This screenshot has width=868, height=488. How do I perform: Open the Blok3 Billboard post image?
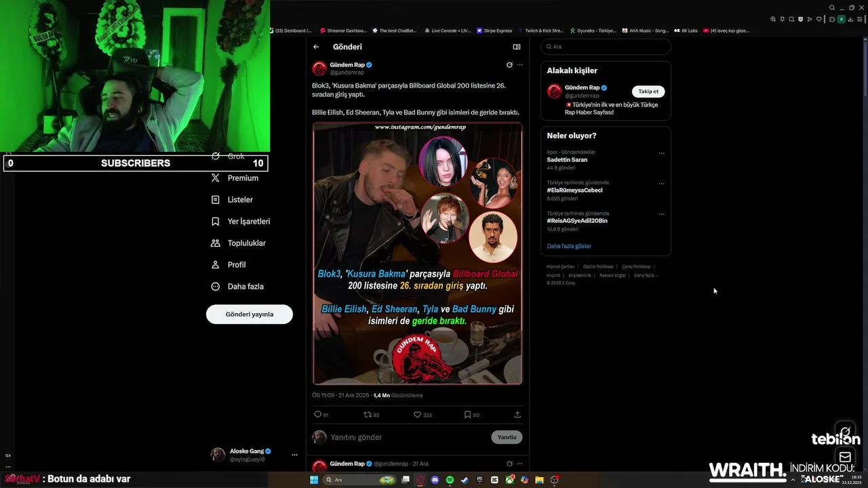tap(417, 253)
